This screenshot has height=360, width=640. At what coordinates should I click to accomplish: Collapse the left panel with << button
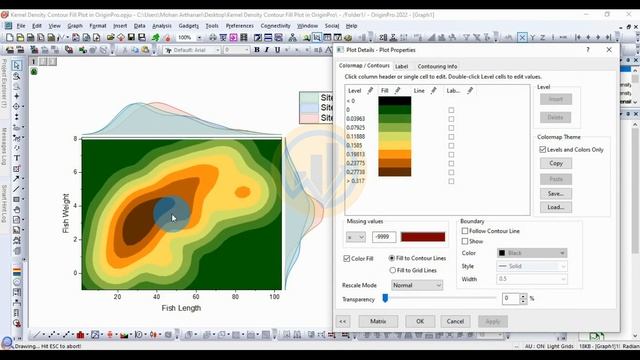343,321
